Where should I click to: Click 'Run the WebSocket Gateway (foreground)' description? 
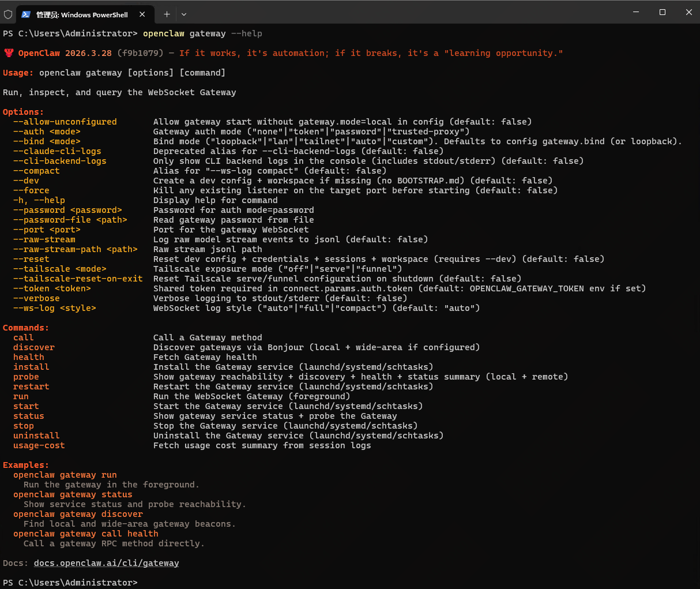(x=252, y=396)
